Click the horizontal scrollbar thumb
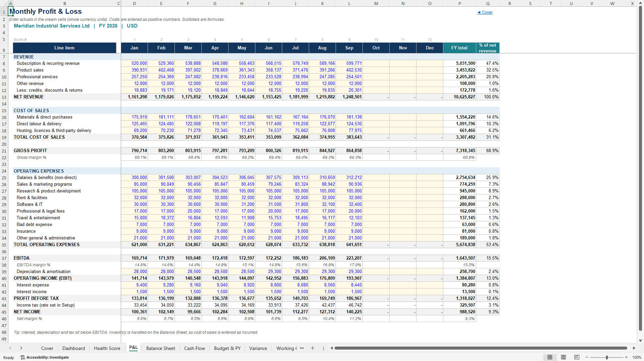This screenshot has width=644, height=361. click(x=481, y=348)
